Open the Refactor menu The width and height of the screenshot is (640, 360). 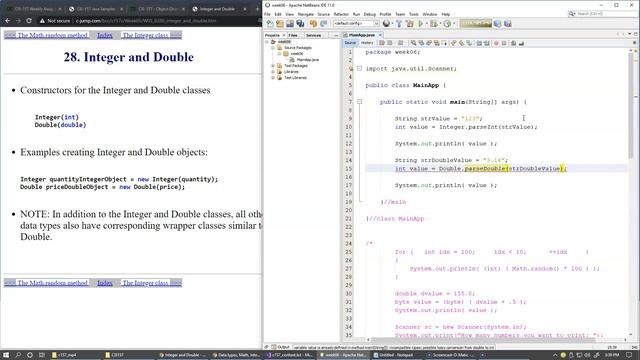[341, 14]
